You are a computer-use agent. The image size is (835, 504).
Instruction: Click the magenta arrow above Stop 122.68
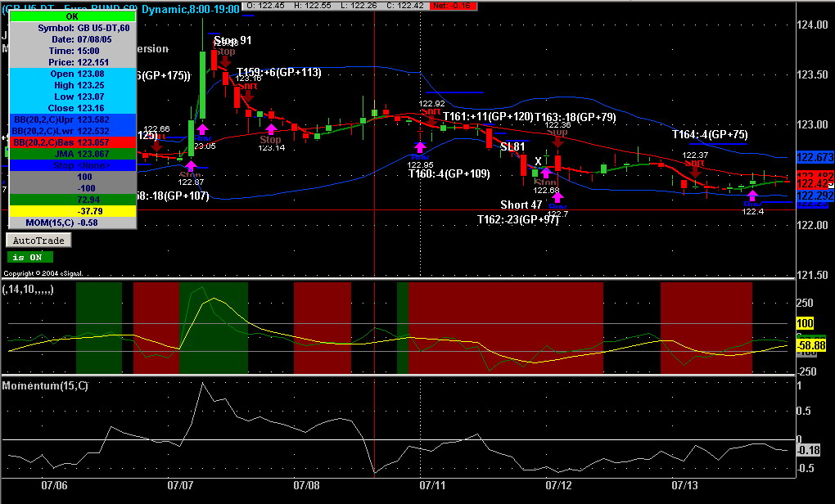(x=545, y=173)
